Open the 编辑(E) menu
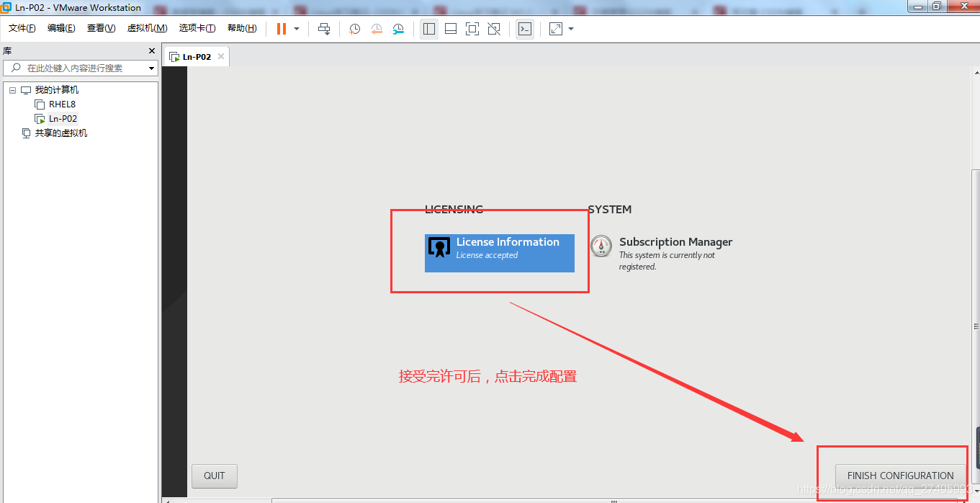Screen dimensions: 980x503 click(61, 28)
